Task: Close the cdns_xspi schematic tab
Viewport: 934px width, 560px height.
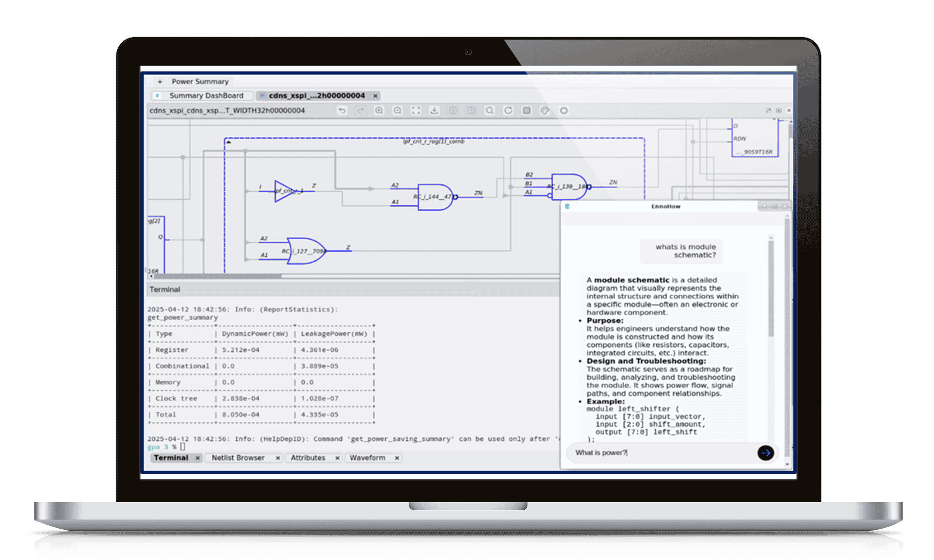Action: click(375, 96)
